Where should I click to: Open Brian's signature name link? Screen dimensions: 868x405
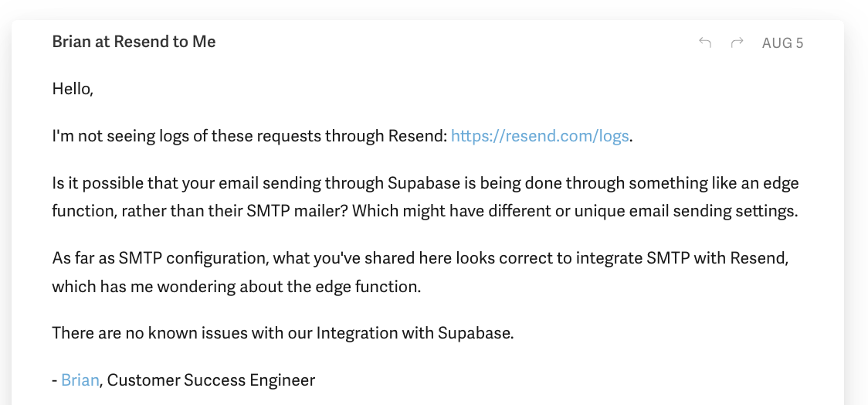pos(80,380)
